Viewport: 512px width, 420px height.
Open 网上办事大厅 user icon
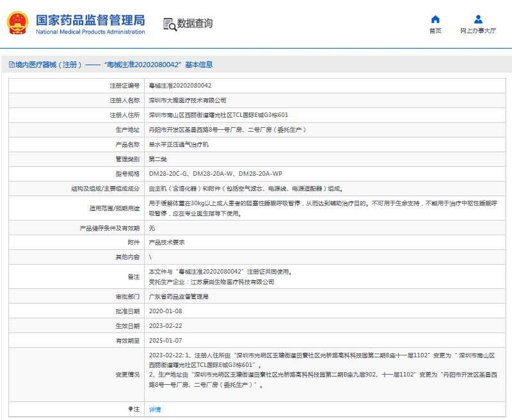pos(478,19)
